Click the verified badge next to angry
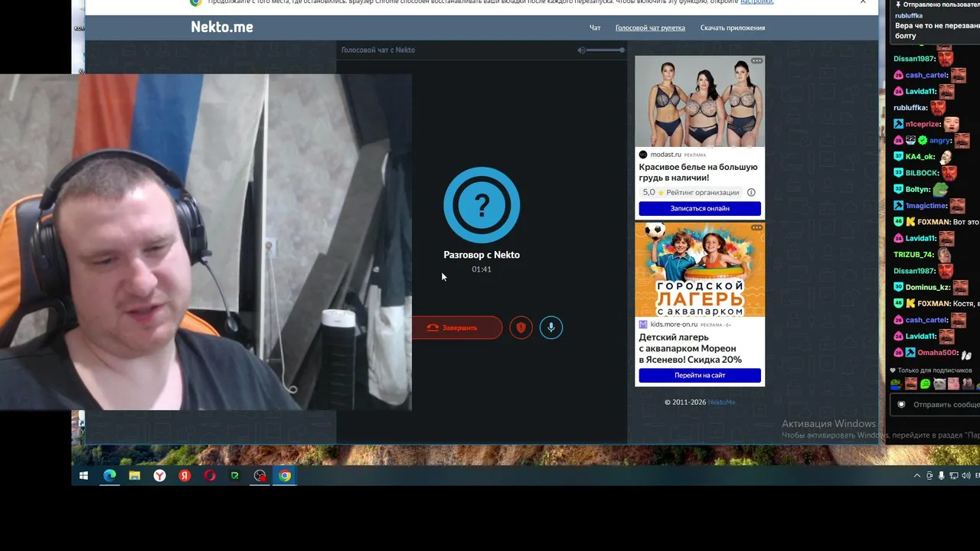Viewport: 980px width, 551px height. [x=923, y=141]
